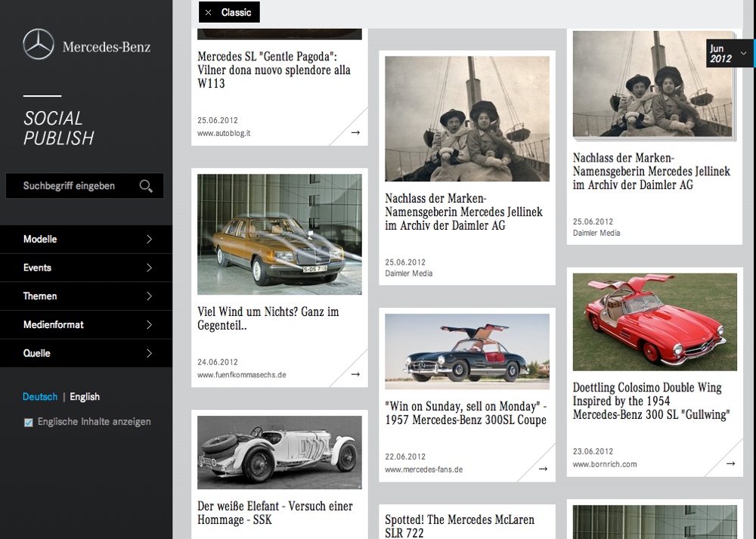Click the SOCIAL PUBLISH heading

[58, 129]
